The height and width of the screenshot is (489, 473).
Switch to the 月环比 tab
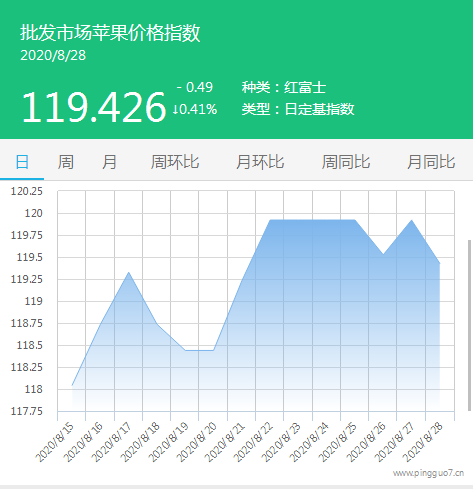(x=260, y=162)
